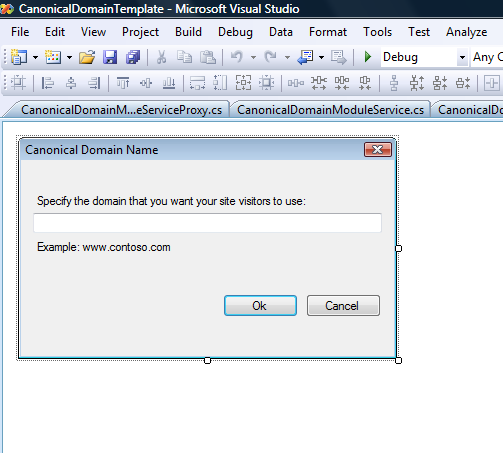Image resolution: width=503 pixels, height=453 pixels.
Task: Click the Center Horizontally layout icon
Action: pyautogui.click(x=492, y=83)
